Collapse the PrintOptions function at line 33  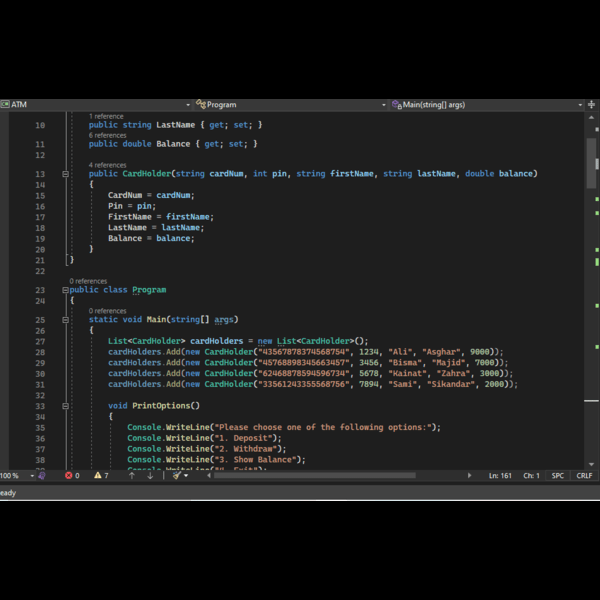(65, 406)
